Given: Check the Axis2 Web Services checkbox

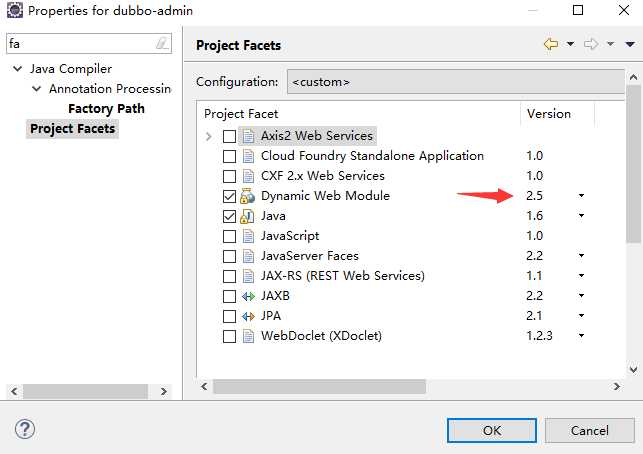Looking at the screenshot, I should click(x=229, y=136).
